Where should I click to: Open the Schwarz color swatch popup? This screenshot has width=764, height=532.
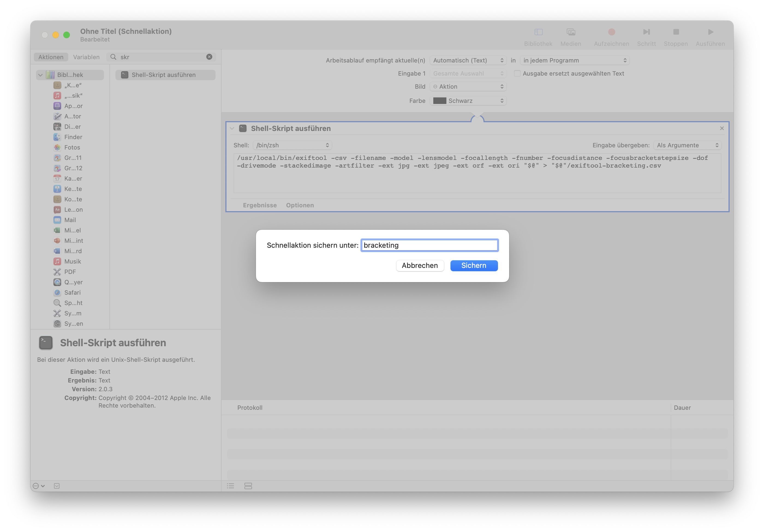coord(468,101)
